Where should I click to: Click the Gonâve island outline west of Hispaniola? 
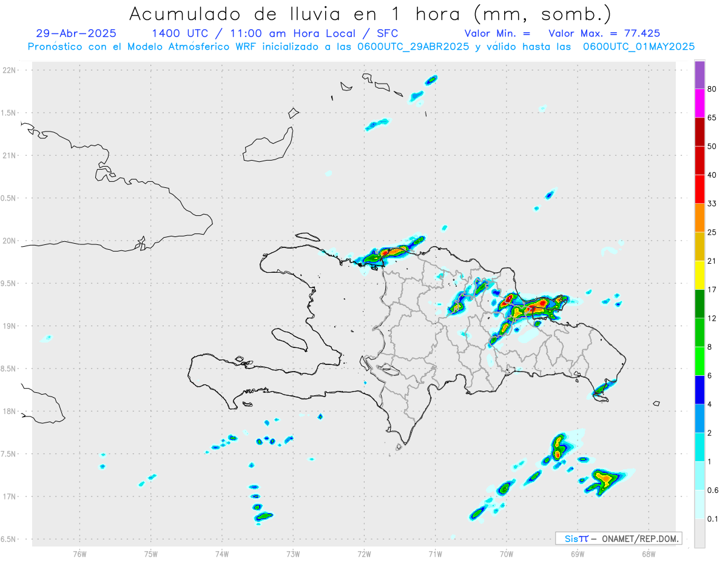[289, 340]
